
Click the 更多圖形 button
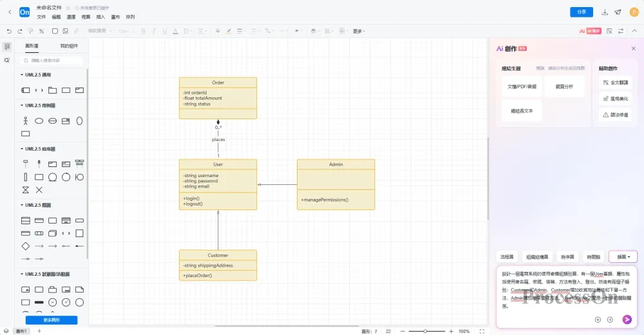click(x=52, y=320)
